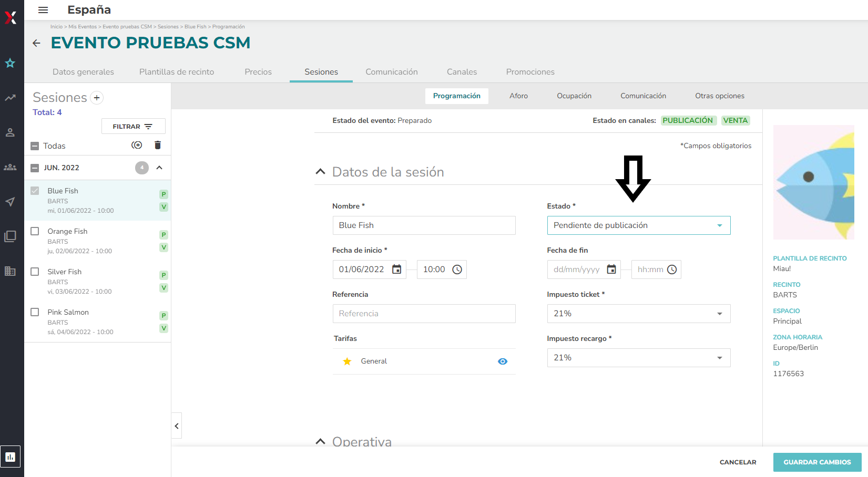Screen dimensions: 868x477
Task: Click CANCELAR button
Action: coord(738,462)
